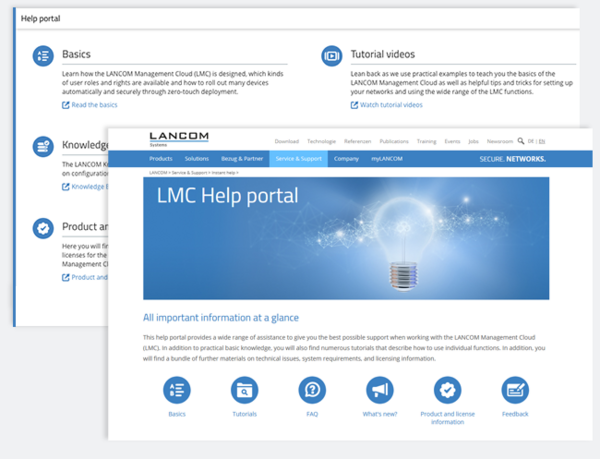Viewport: 600px width, 459px height.
Task: Click the Help portal panel title
Action: pyautogui.click(x=40, y=18)
